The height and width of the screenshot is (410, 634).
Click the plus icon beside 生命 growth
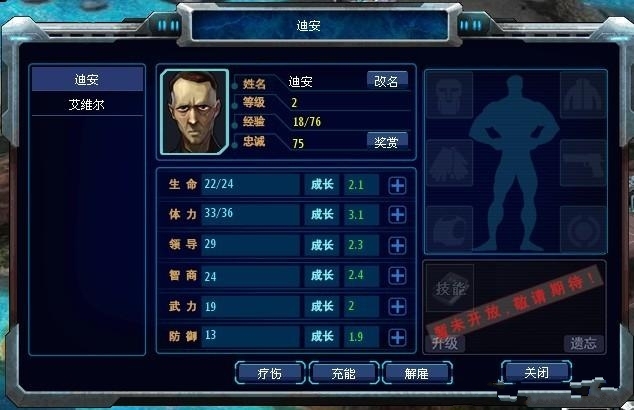click(397, 186)
